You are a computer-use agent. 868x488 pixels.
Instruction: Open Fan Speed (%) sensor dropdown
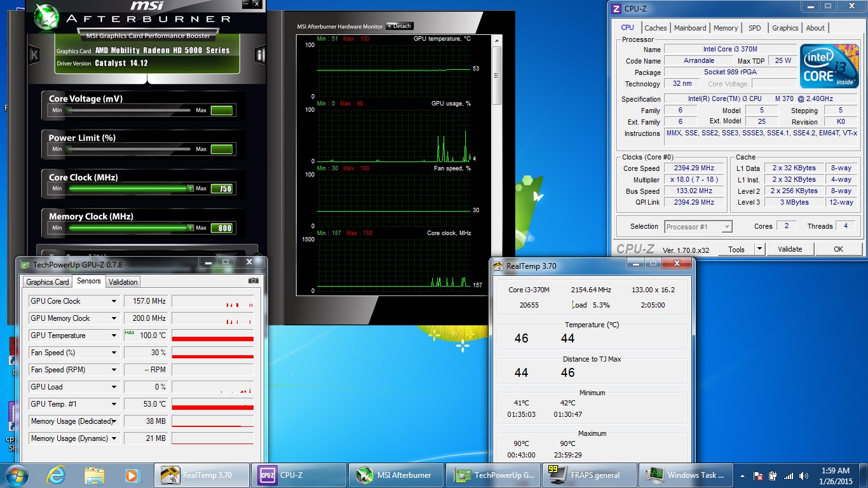pyautogui.click(x=114, y=353)
